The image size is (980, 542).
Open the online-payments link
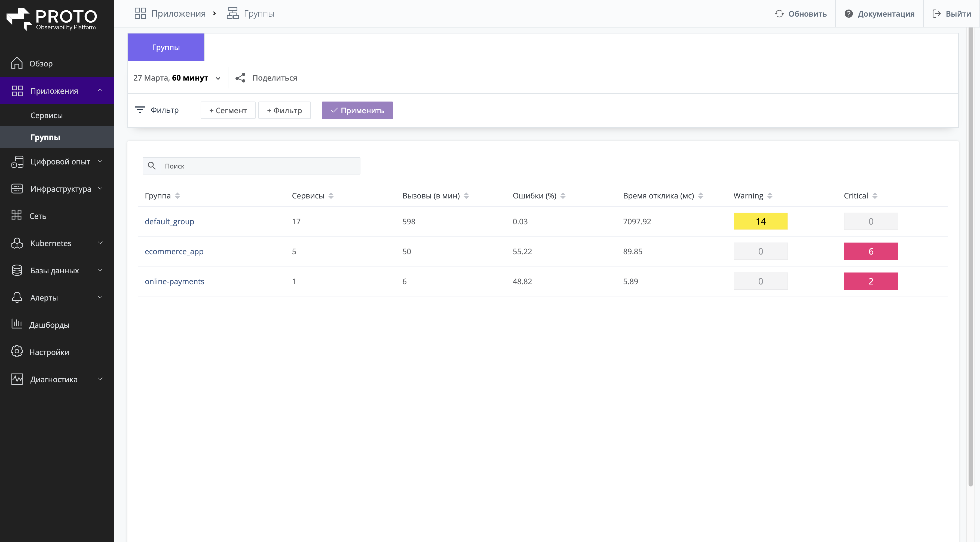(x=174, y=281)
